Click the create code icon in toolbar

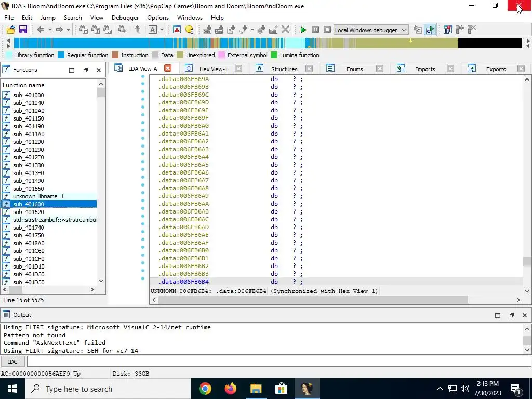tap(207, 30)
